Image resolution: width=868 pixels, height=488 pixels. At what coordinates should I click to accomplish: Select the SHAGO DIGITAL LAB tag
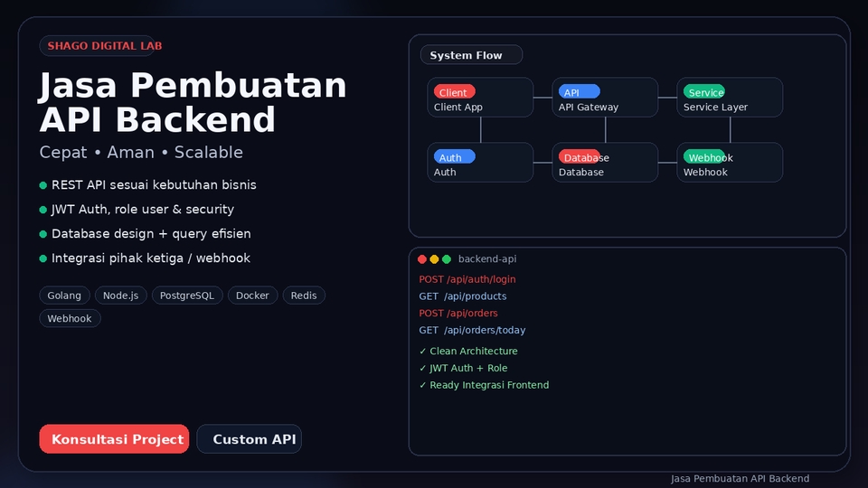(105, 45)
